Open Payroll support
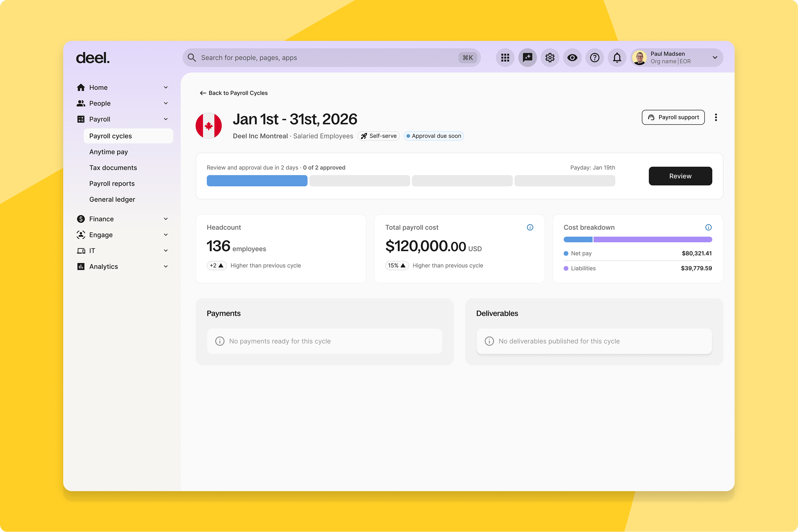This screenshot has width=798, height=532. (673, 117)
